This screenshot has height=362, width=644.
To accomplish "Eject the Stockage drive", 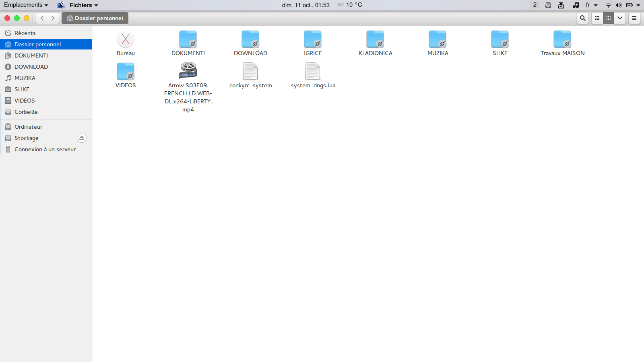I will coord(82,138).
